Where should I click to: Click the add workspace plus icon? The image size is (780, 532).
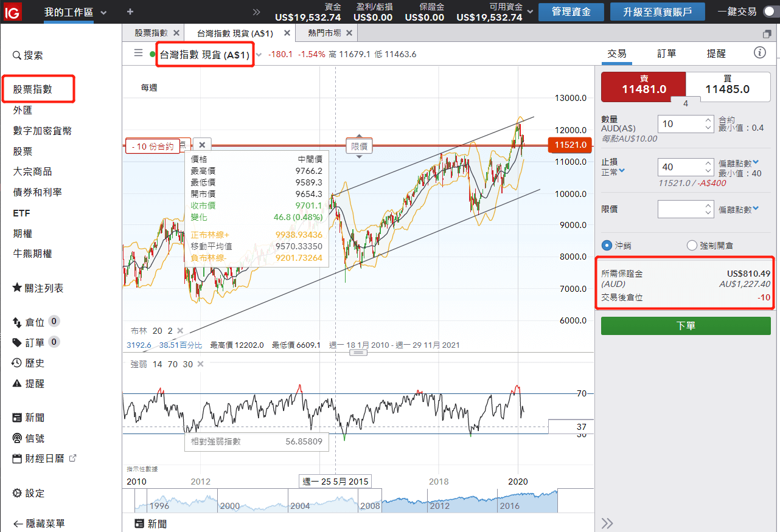click(x=130, y=12)
